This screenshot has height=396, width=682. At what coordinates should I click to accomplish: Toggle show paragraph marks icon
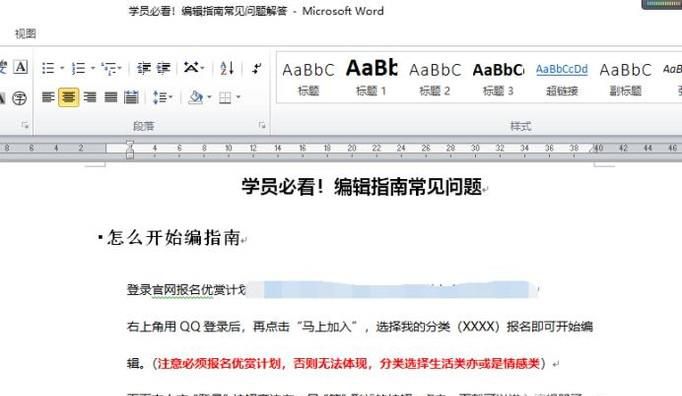tap(257, 68)
